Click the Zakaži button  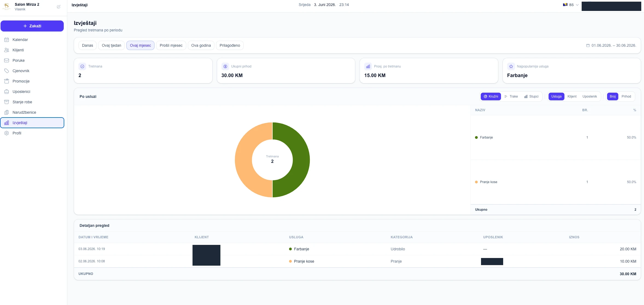(32, 26)
